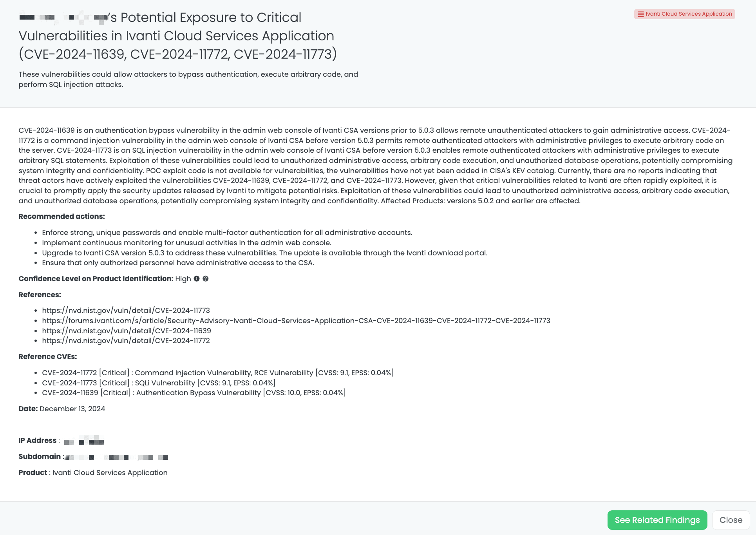Click the redacted Subdomain value
The width and height of the screenshot is (756, 535).
[117, 457]
